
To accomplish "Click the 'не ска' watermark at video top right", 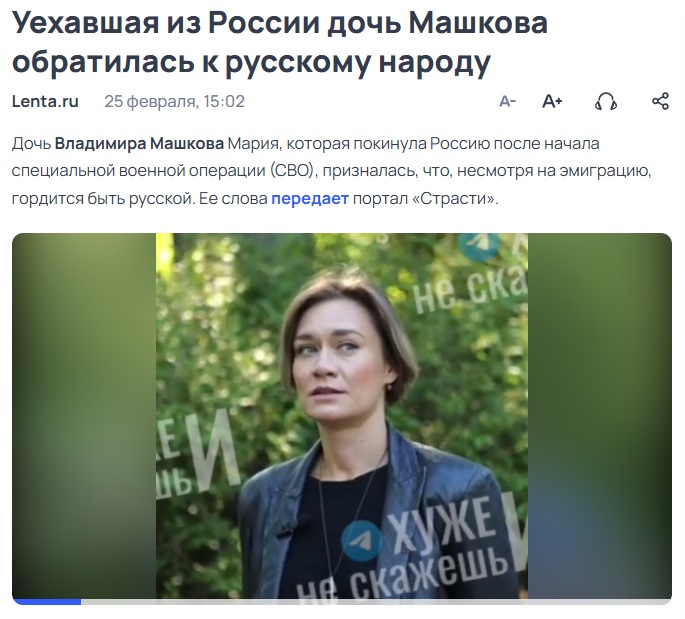I will tap(470, 290).
